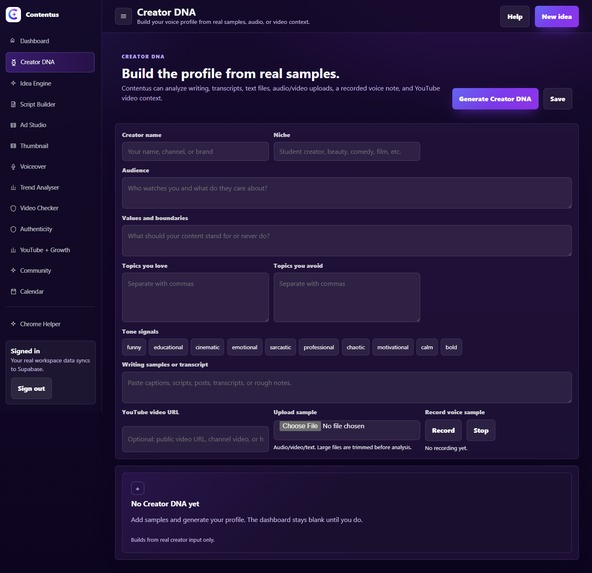592x573 pixels.
Task: Click the Calendar sidebar icon
Action: (13, 291)
